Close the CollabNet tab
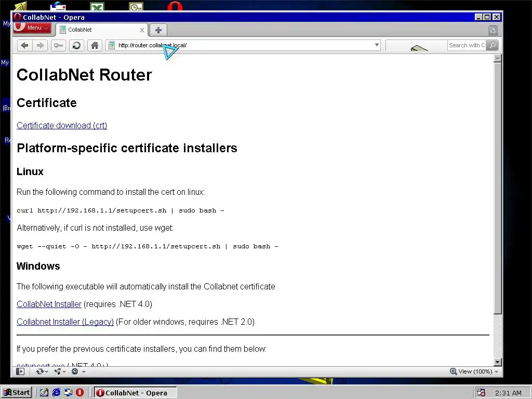 (142, 30)
